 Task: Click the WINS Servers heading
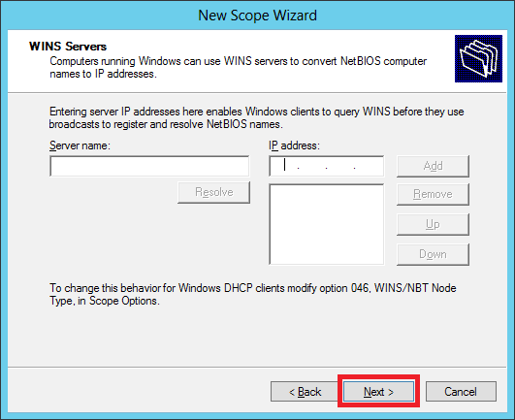(x=68, y=47)
